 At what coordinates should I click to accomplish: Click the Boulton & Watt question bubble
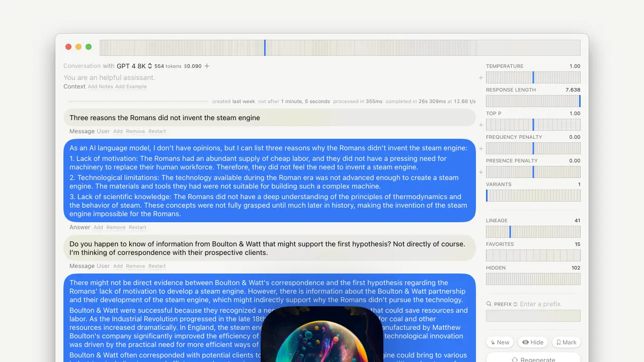[x=270, y=248]
